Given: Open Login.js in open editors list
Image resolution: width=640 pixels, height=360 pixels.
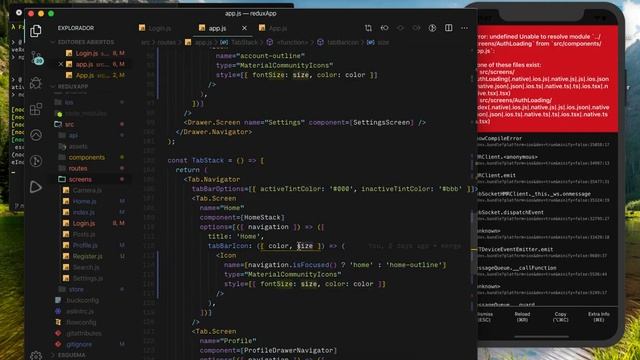Looking at the screenshot, I should click(x=87, y=53).
